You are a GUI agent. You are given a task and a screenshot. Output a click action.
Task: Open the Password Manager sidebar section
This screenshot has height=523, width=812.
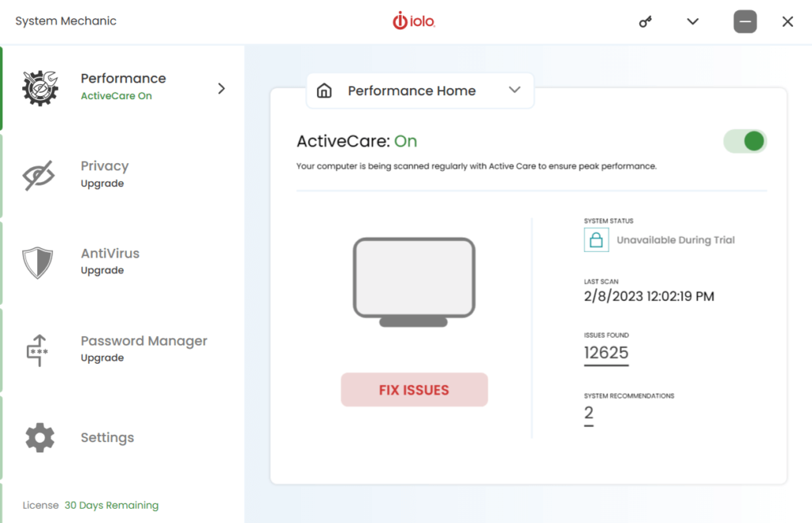[122, 349]
